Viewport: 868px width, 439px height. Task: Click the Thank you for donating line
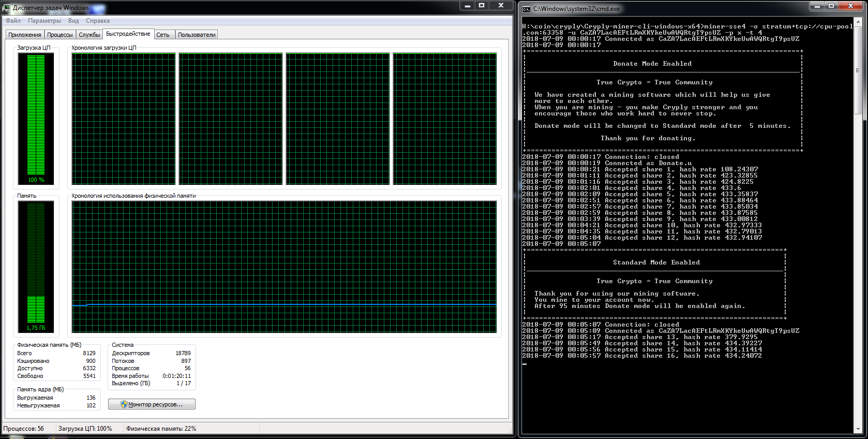[x=648, y=138]
